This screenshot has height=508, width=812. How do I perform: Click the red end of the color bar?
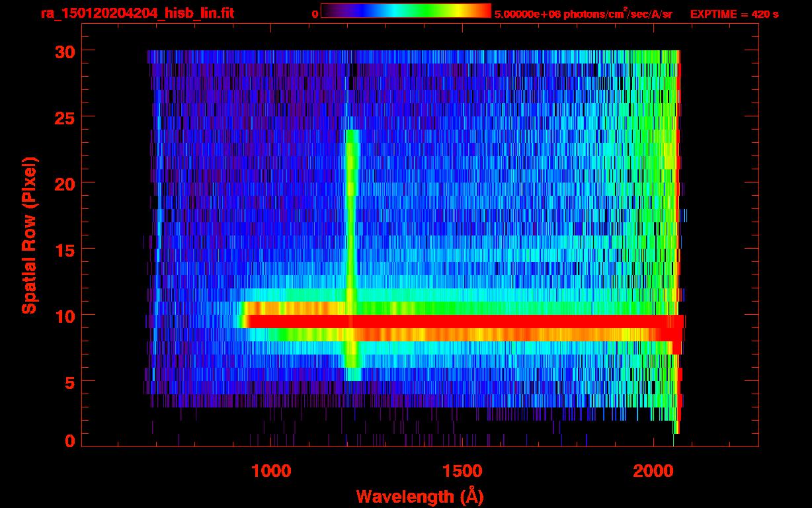click(481, 11)
